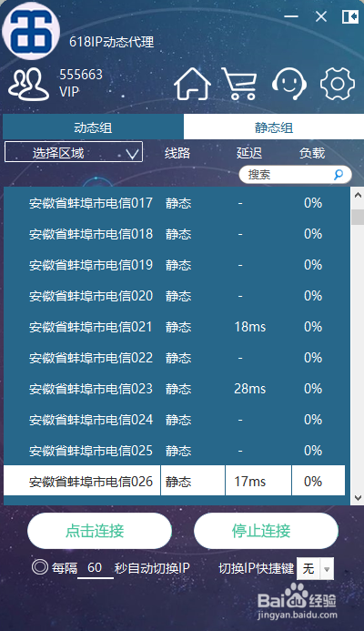Click the 0% load in 电信026 row
This screenshot has height=631, width=364.
click(x=313, y=482)
